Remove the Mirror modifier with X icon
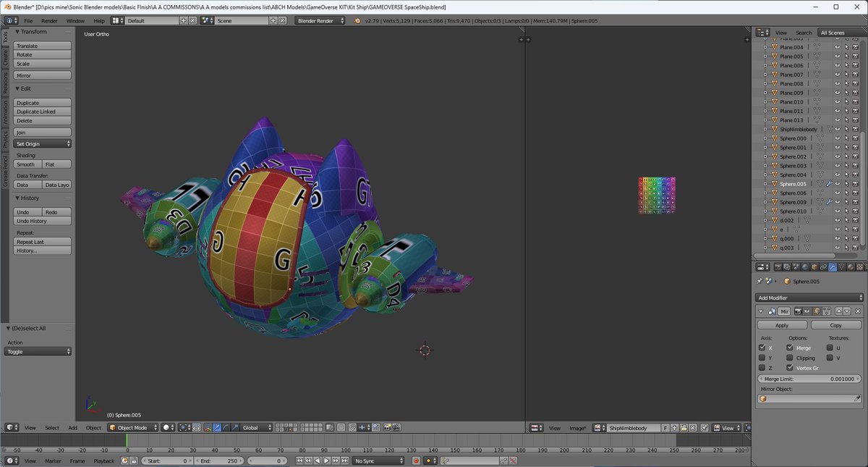This screenshot has height=467, width=868. [858, 311]
